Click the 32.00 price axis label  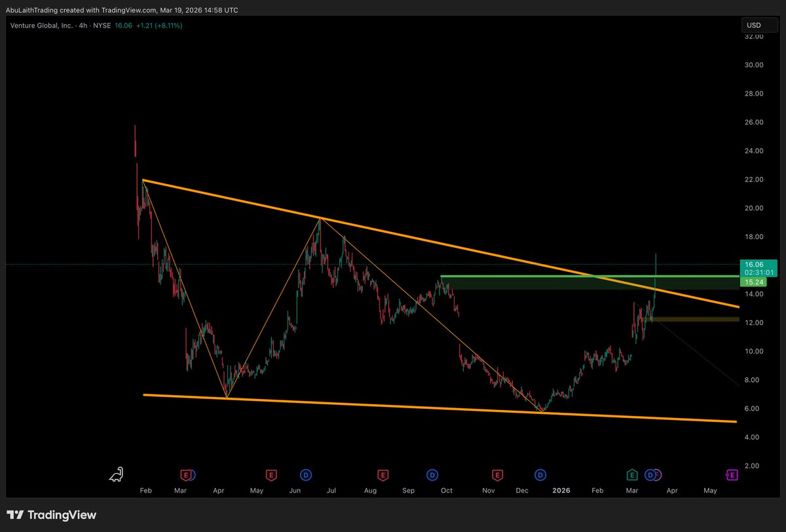pos(755,36)
